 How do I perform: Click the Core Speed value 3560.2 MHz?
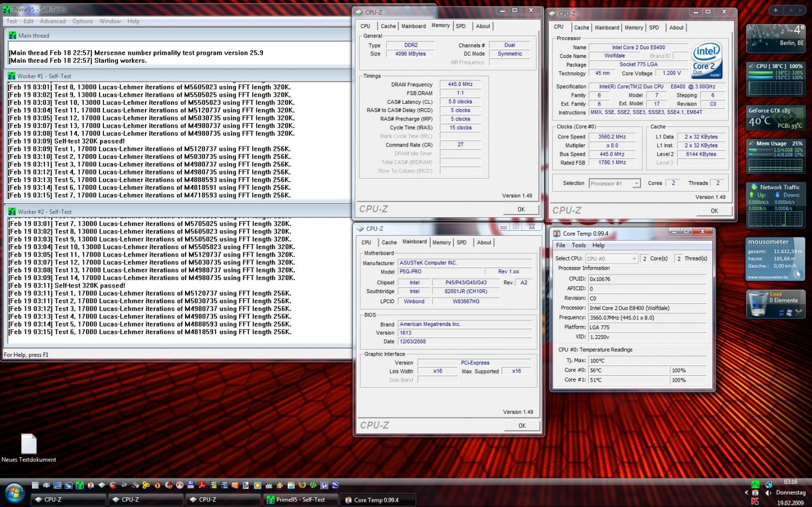(612, 137)
